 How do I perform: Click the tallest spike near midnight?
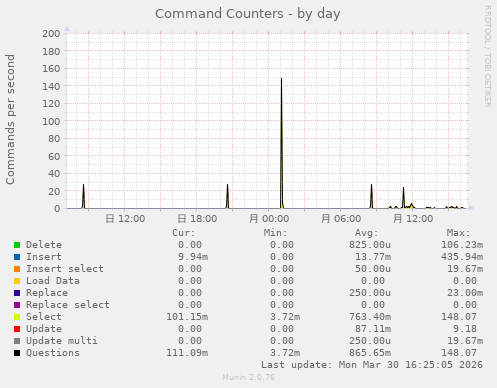point(282,143)
